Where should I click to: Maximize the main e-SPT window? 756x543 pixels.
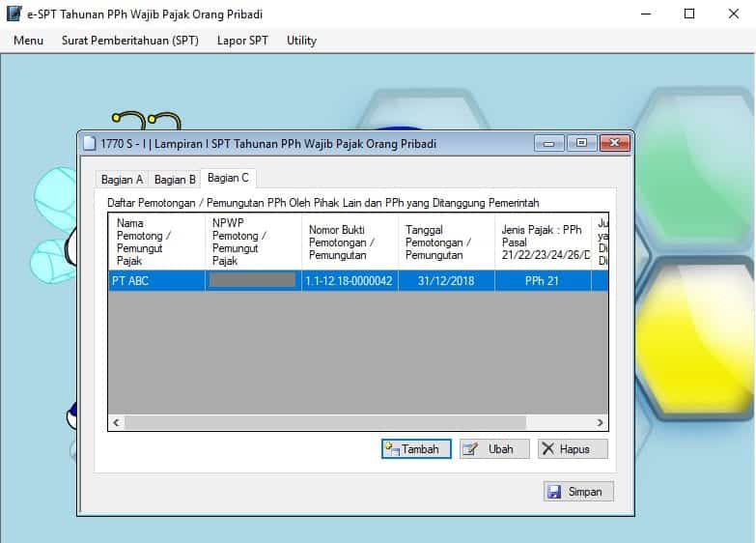[689, 14]
